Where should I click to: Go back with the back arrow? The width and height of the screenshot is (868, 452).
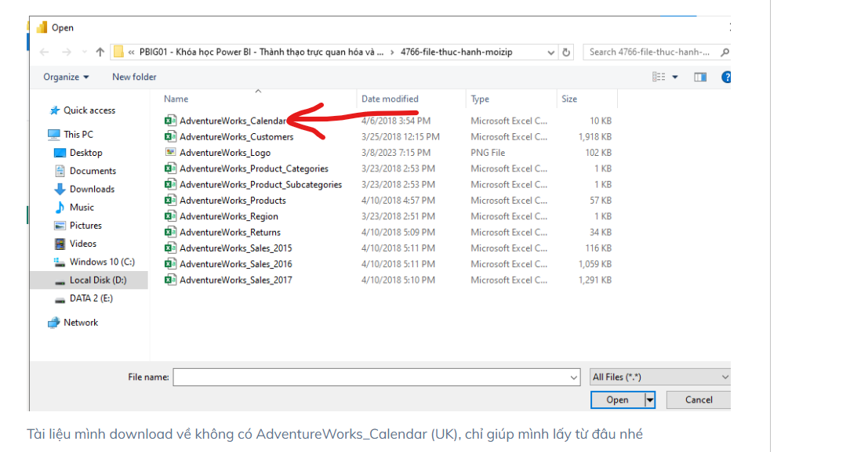tap(45, 52)
